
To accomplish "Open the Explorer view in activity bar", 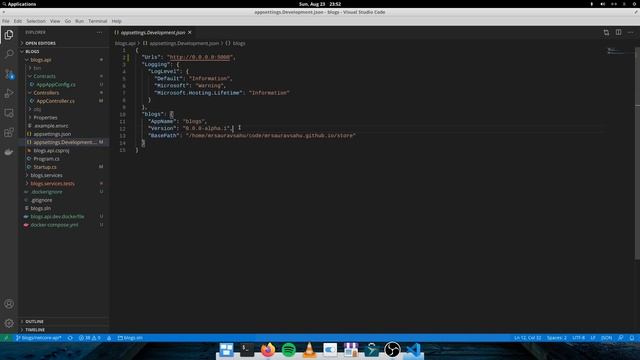I will [9, 35].
